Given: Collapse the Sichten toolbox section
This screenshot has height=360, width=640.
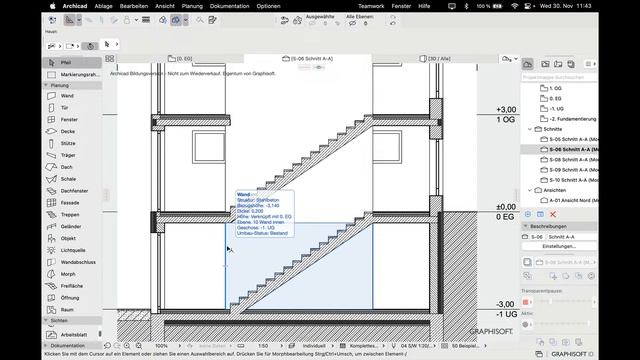Looking at the screenshot, I should (46, 320).
